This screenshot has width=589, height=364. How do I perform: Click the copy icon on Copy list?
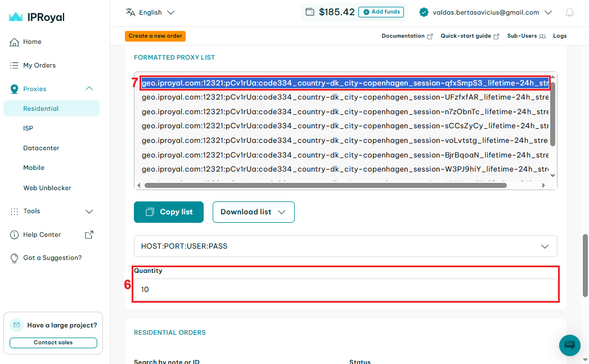click(x=150, y=212)
